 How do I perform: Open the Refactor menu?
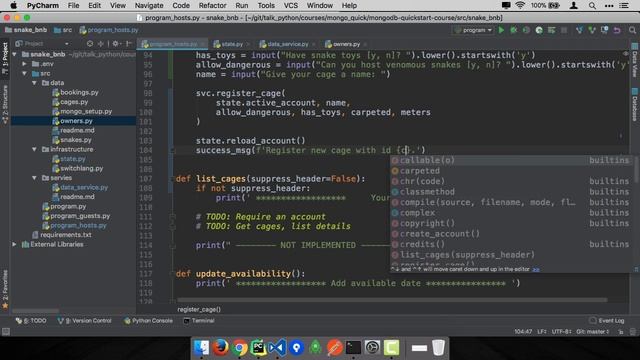(x=212, y=5)
